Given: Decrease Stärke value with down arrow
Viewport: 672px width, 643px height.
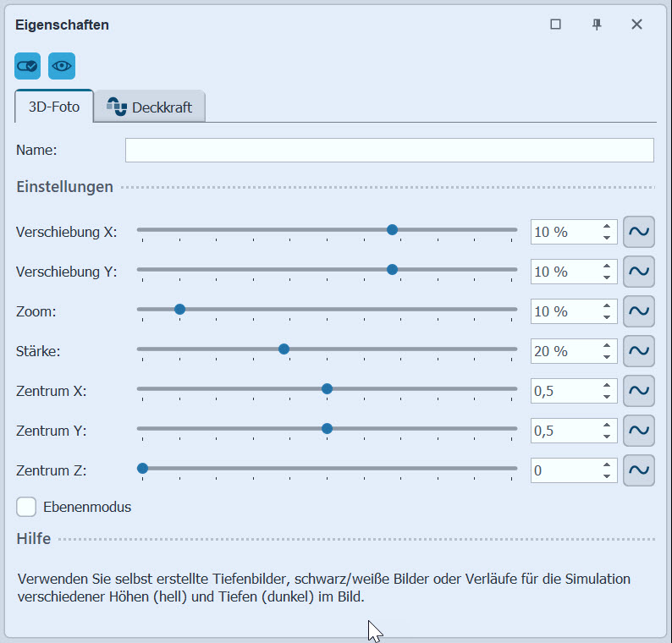Looking at the screenshot, I should (607, 357).
